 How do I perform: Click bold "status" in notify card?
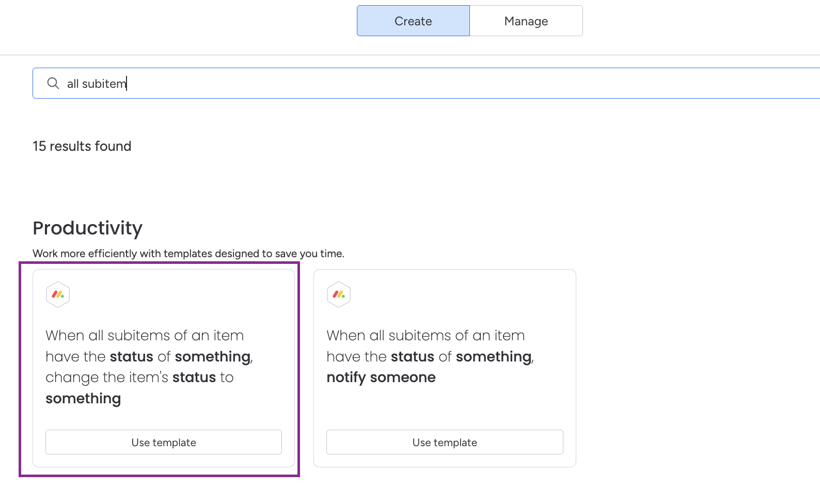pos(413,357)
